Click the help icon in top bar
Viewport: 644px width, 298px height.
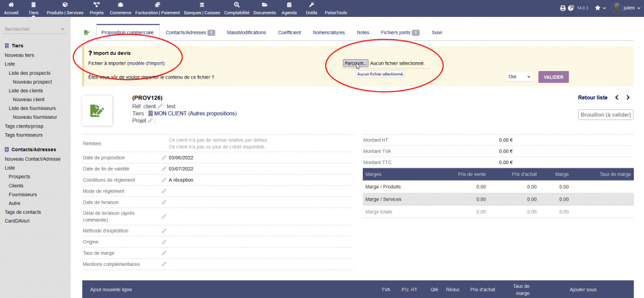[571, 8]
